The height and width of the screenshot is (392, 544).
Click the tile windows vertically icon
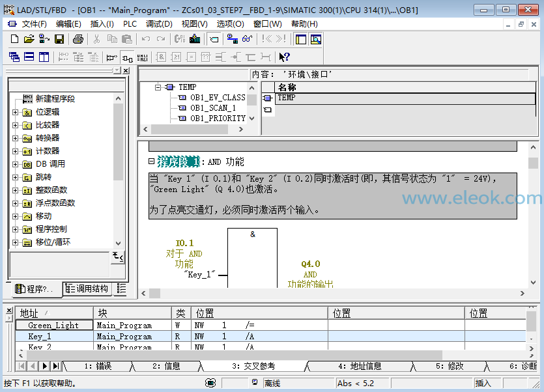point(44,57)
